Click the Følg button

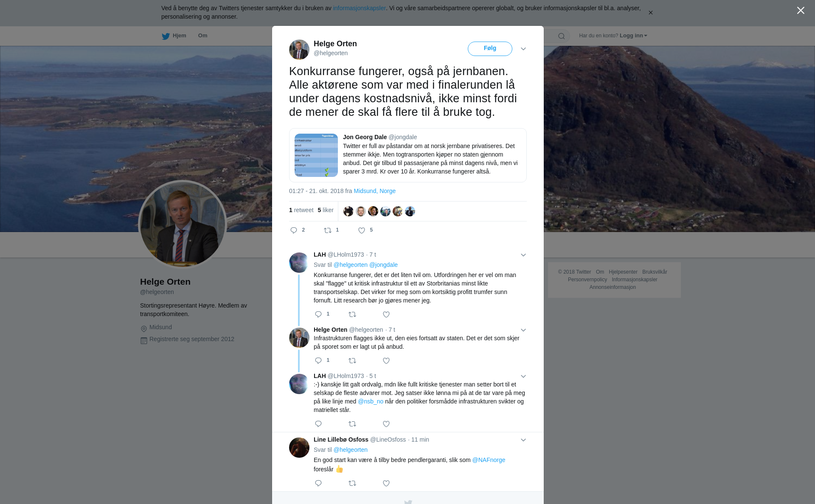(x=490, y=48)
